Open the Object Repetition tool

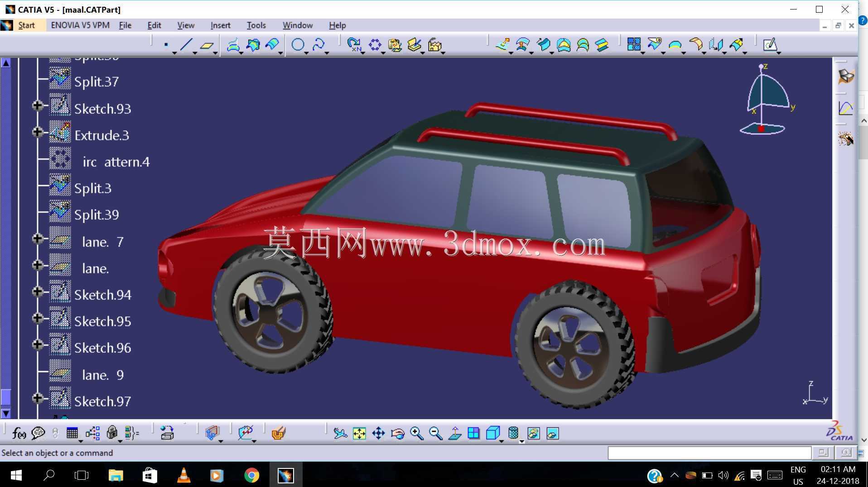(354, 44)
